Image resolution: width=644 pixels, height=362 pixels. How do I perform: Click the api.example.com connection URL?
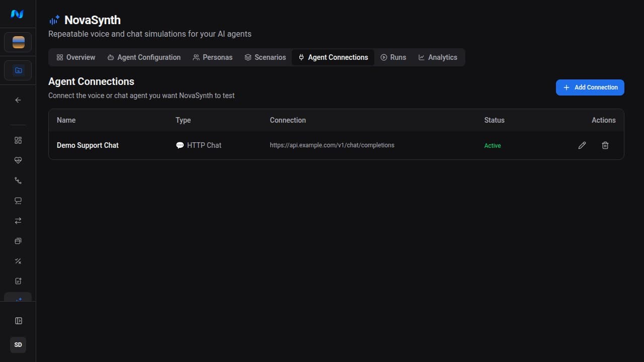tap(332, 145)
